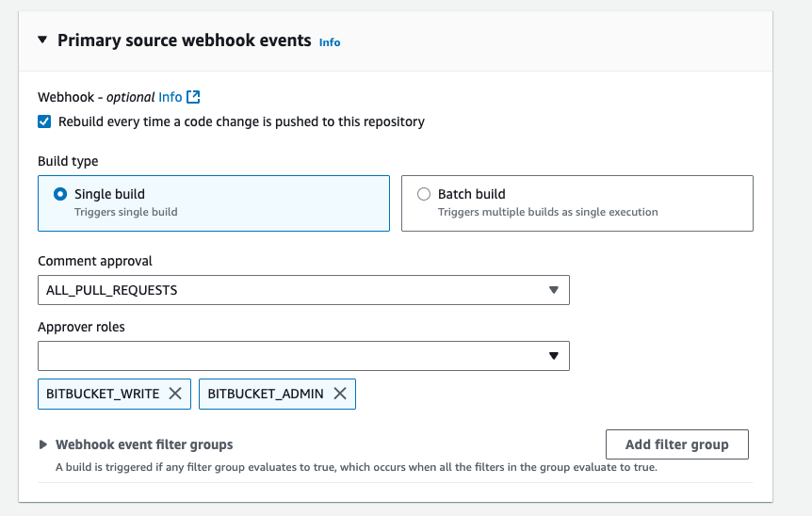This screenshot has height=516, width=812.
Task: Expand Webhook event filter groups disclosure triangle
Action: pos(43,444)
